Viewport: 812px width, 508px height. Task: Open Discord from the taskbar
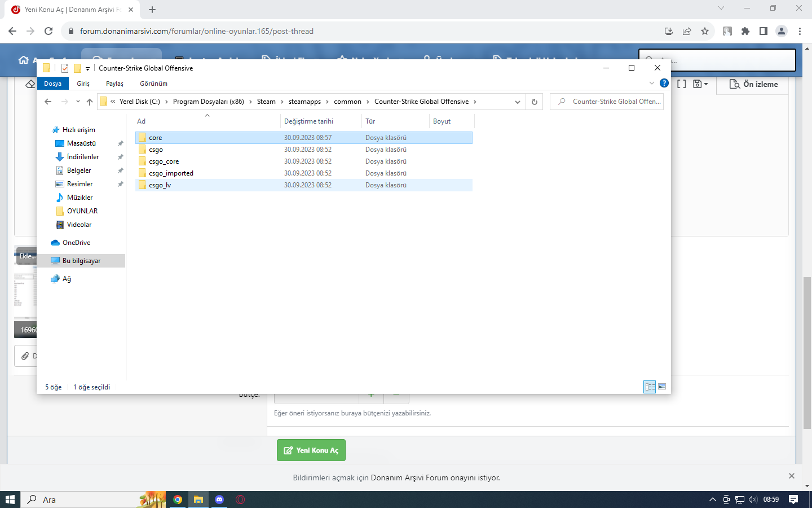(x=219, y=500)
